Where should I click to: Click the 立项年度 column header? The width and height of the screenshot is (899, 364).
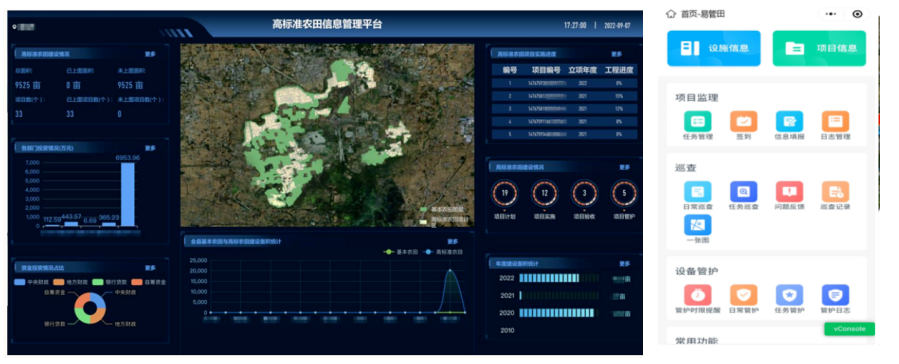pyautogui.click(x=583, y=70)
